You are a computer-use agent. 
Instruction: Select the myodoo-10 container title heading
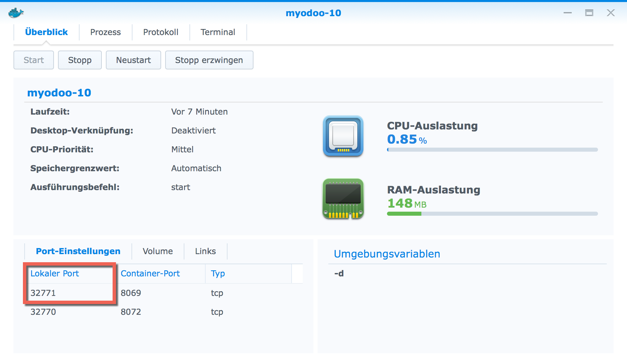coord(59,92)
